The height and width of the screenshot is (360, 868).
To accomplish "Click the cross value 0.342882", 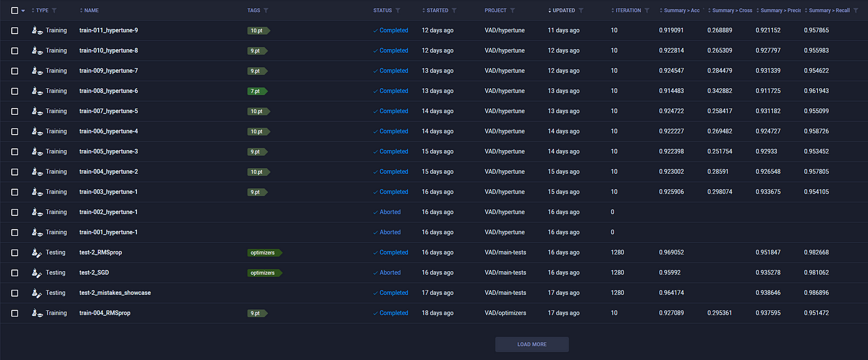I will tap(720, 91).
